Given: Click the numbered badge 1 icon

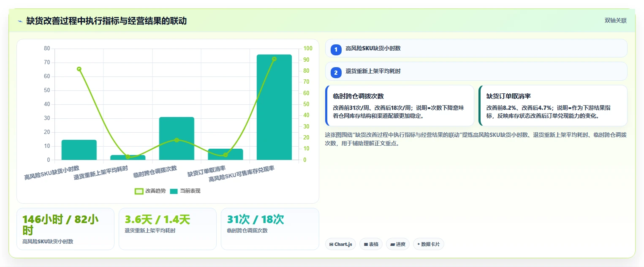Looking at the screenshot, I should click(336, 50).
